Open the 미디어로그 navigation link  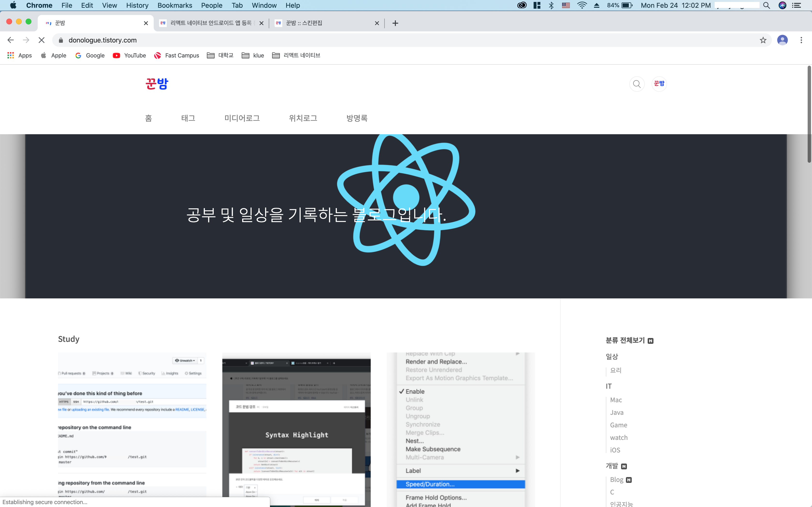242,118
